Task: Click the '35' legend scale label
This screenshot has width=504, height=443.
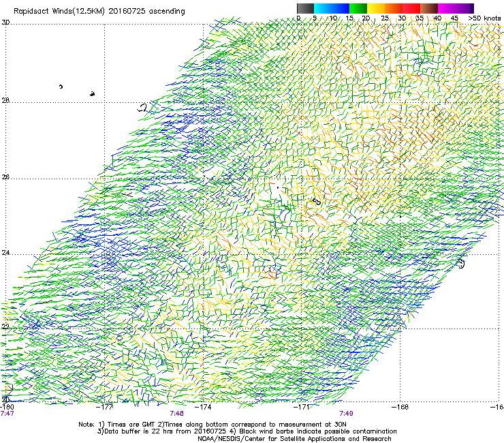Action: (420, 18)
